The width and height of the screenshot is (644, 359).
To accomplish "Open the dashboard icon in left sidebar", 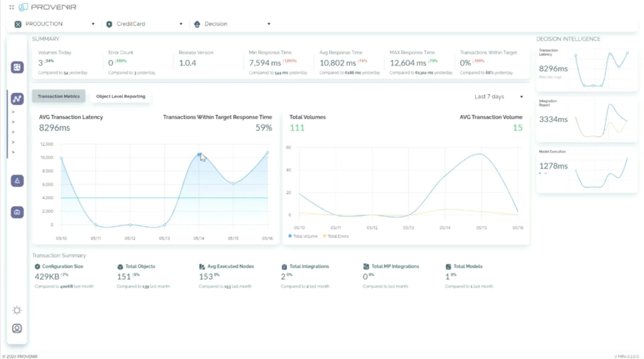I will click(x=17, y=67).
